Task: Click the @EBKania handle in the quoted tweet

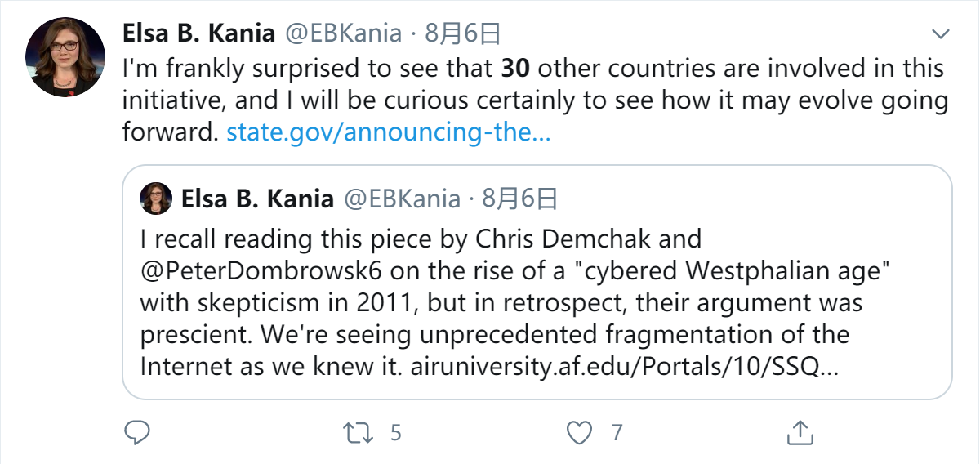Action: coord(402,199)
